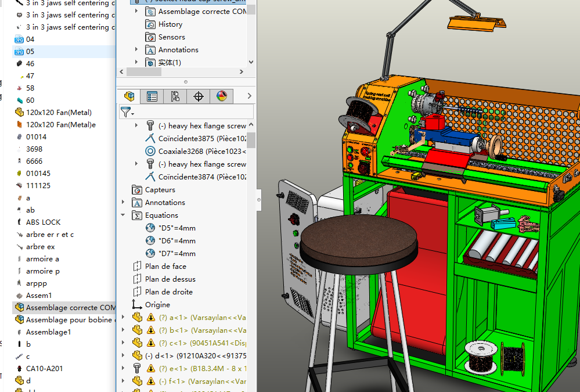
Task: Open the ConfigurationManager tab icon
Action: [175, 96]
